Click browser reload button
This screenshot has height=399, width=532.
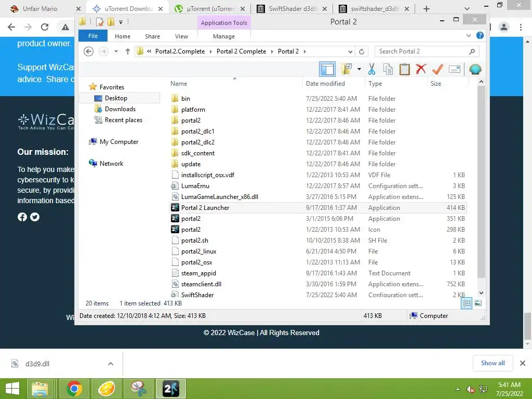[x=45, y=27]
